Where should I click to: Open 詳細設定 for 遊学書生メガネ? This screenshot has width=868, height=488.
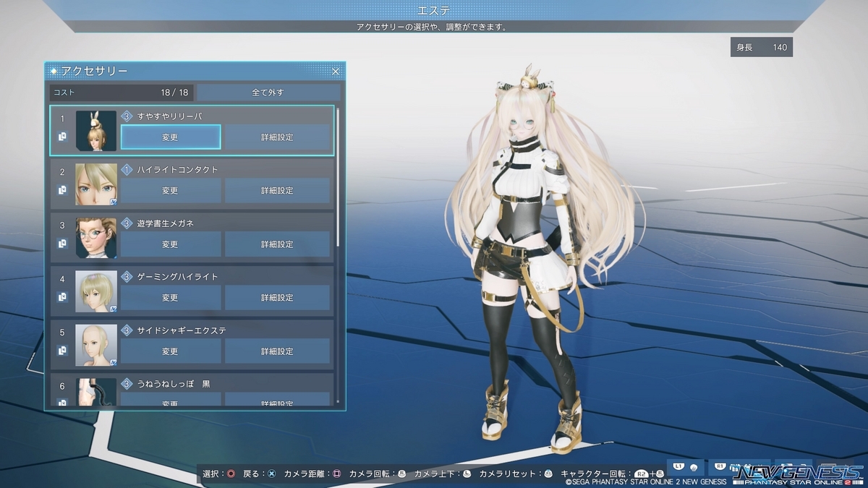(x=277, y=244)
